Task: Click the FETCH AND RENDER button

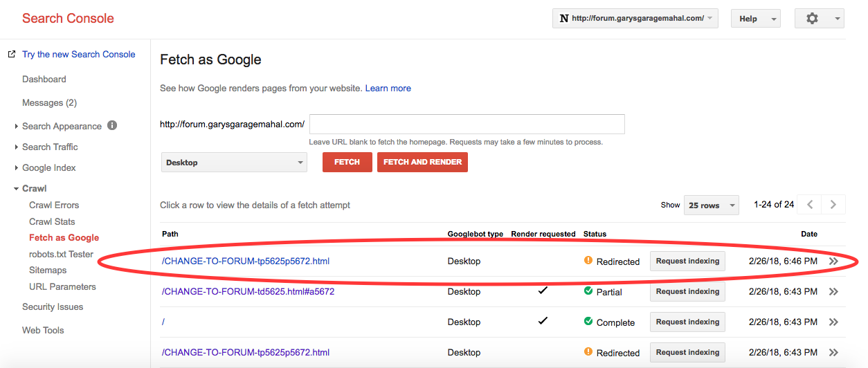Action: point(422,163)
